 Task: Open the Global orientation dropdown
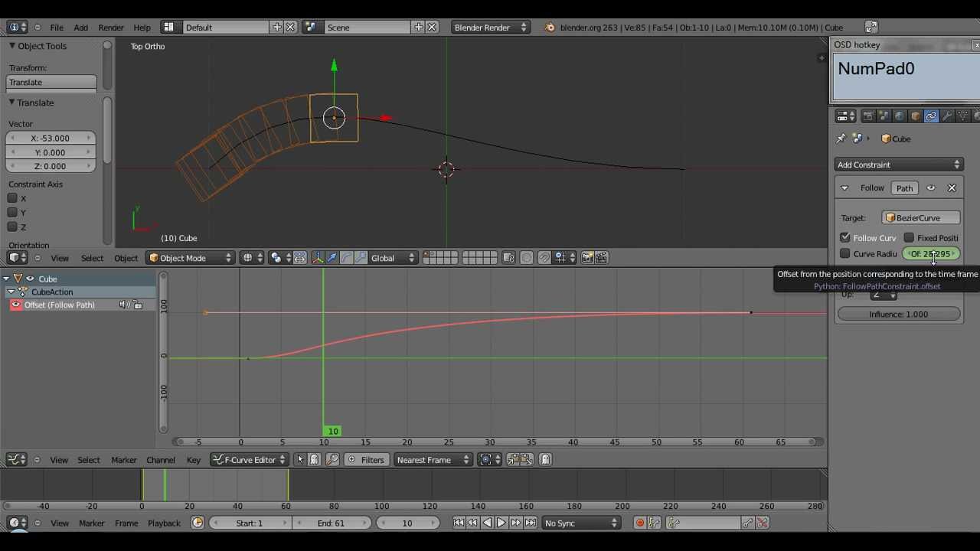(394, 258)
